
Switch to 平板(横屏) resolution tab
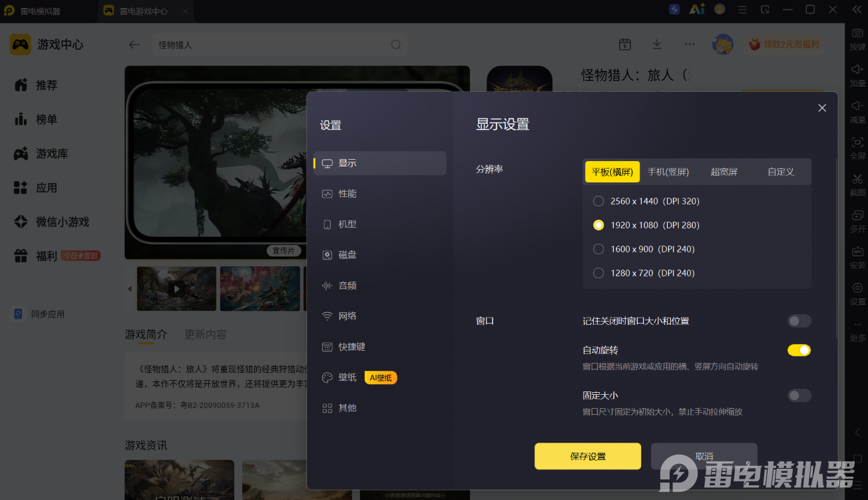pos(612,172)
